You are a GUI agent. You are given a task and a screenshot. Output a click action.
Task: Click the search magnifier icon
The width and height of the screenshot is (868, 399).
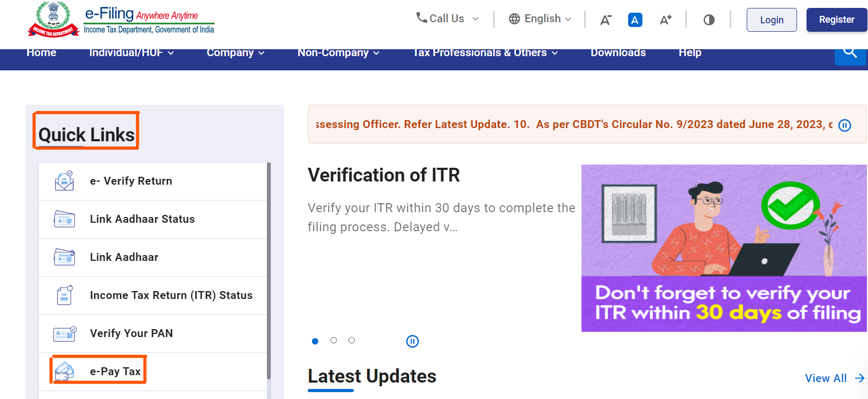click(x=850, y=53)
